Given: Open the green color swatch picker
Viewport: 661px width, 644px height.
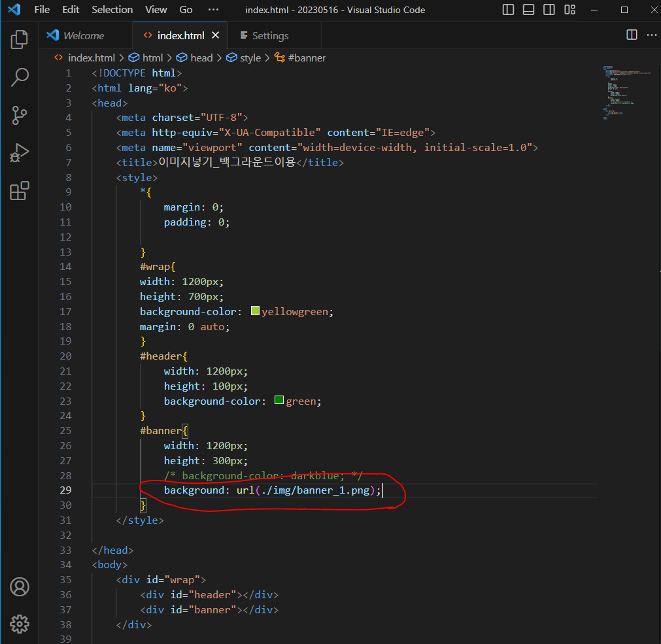Looking at the screenshot, I should coord(279,400).
